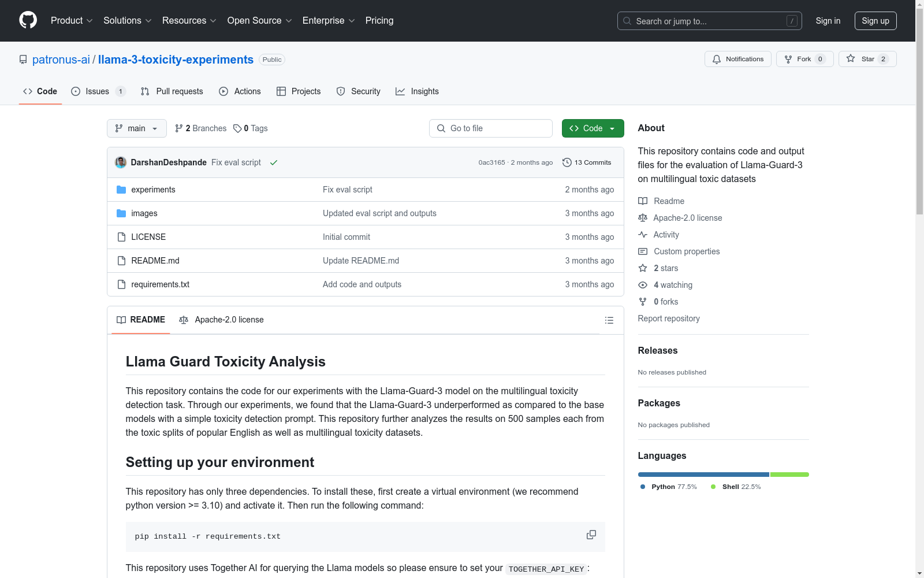Open the Packages heading link
The width and height of the screenshot is (924, 578).
[x=659, y=403]
